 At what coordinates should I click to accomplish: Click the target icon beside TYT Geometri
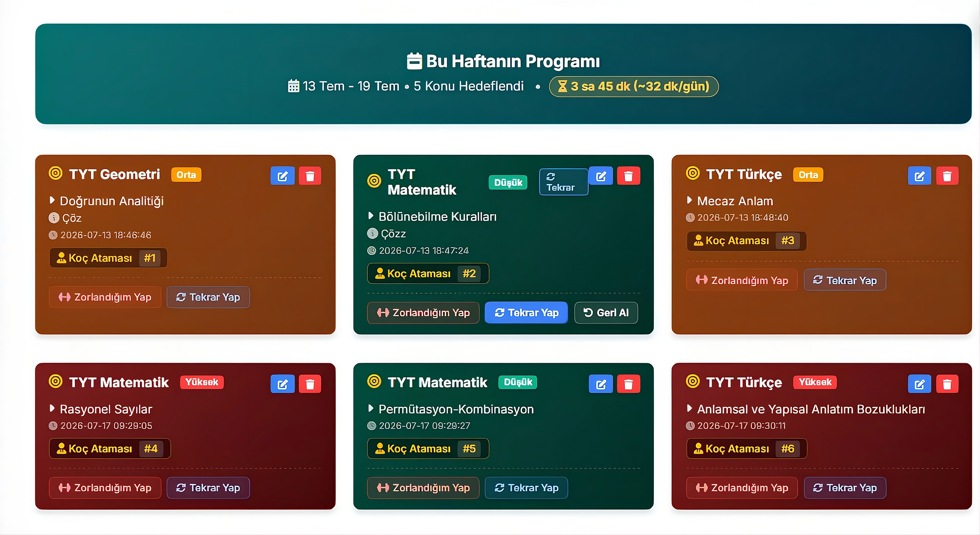55,173
